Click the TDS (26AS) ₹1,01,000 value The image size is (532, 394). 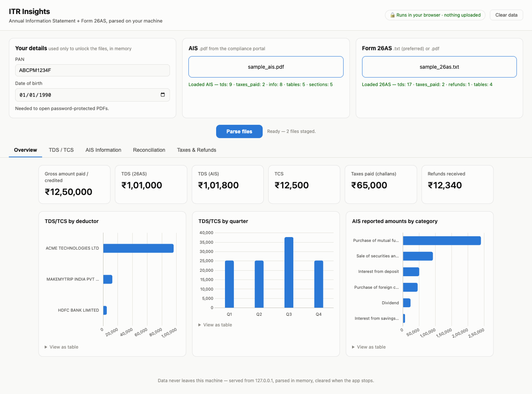click(142, 185)
